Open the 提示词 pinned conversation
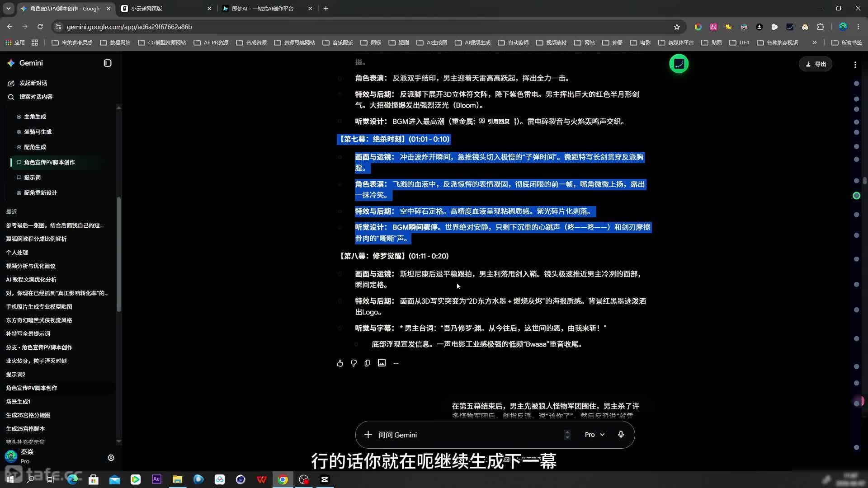This screenshot has height=488, width=868. point(32,178)
